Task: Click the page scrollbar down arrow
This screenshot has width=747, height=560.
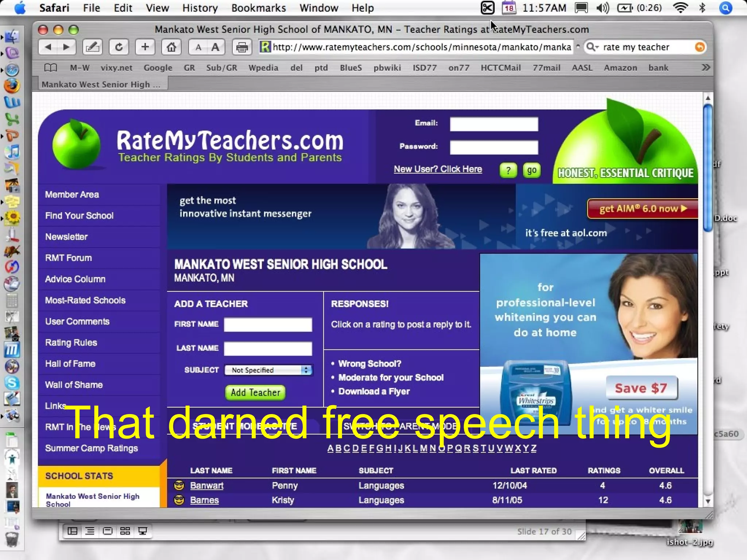Action: (708, 501)
